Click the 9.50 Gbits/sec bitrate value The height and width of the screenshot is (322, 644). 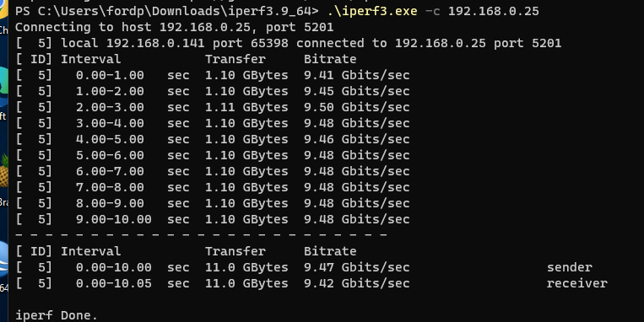tap(356, 107)
